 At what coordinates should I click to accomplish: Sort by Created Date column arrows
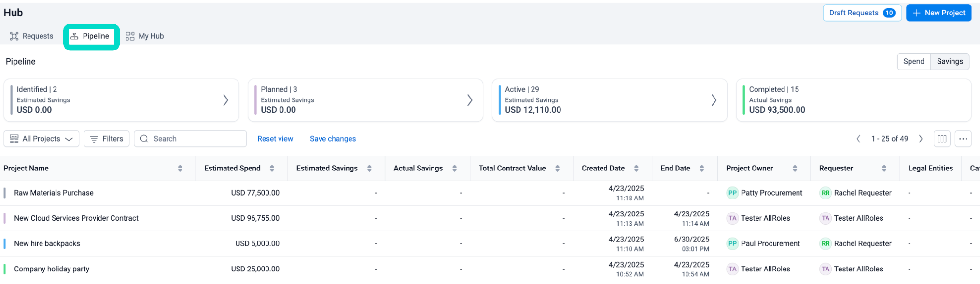pyautogui.click(x=636, y=168)
